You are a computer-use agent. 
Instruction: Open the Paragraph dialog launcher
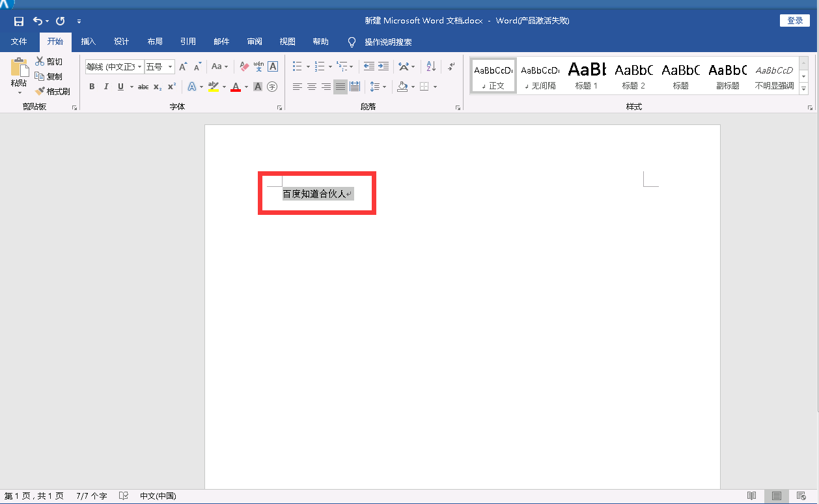[458, 107]
